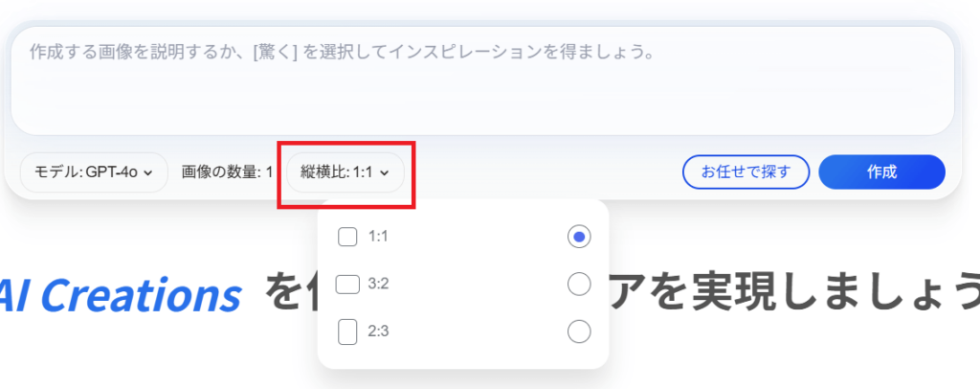Click the 画像の数量: 1 setting
980x389 pixels.
227,172
